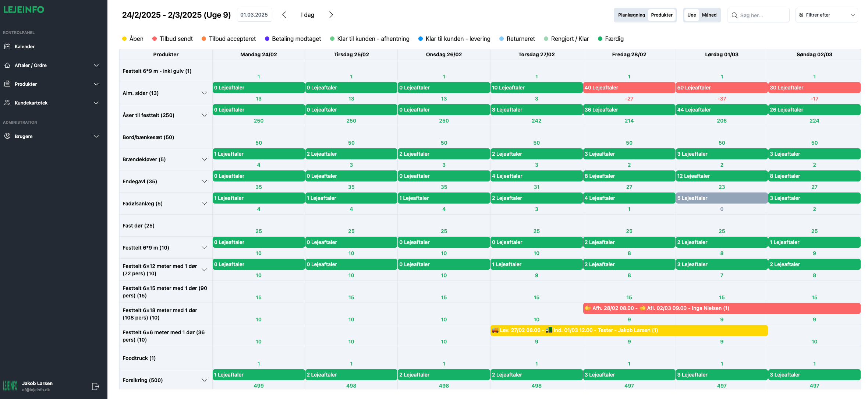Click the Kundekartotek people icon
This screenshot has height=399, width=868.
coord(7,103)
